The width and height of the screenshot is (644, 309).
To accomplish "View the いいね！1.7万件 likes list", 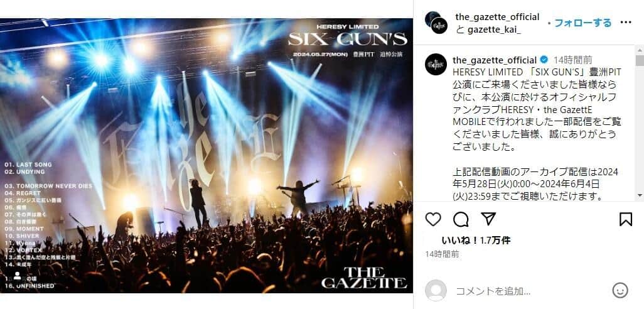I will pyautogui.click(x=476, y=241).
